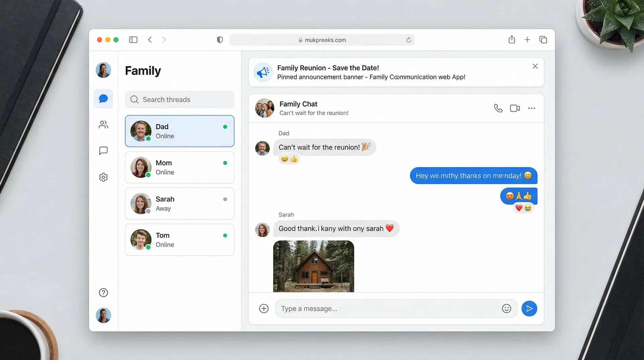
Task: Open Settings via the gear icon
Action: pyautogui.click(x=103, y=177)
